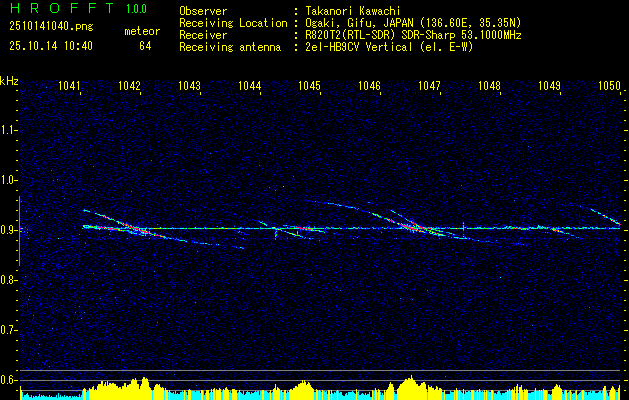This screenshot has height=400, width=629.
Task: Click the 1049 time axis marker
Action: pos(550,85)
